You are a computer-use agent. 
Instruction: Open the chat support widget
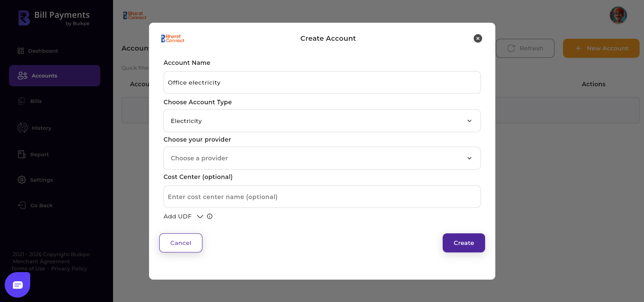(x=18, y=285)
